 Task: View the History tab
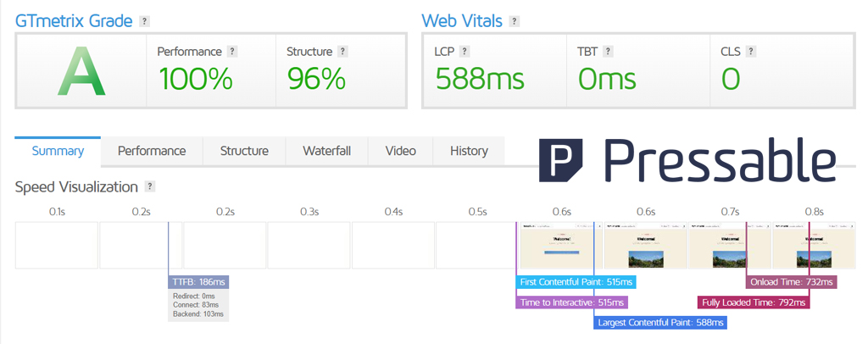tap(469, 151)
